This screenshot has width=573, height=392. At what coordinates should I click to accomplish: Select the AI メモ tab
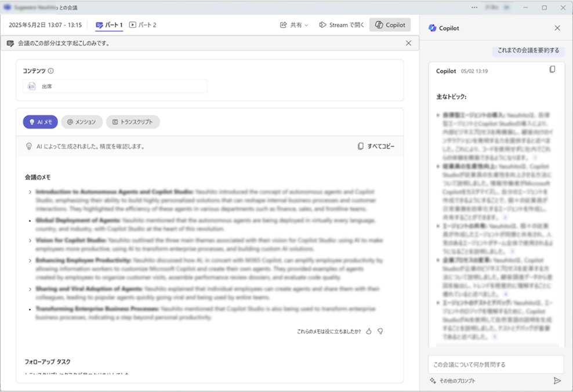40,122
